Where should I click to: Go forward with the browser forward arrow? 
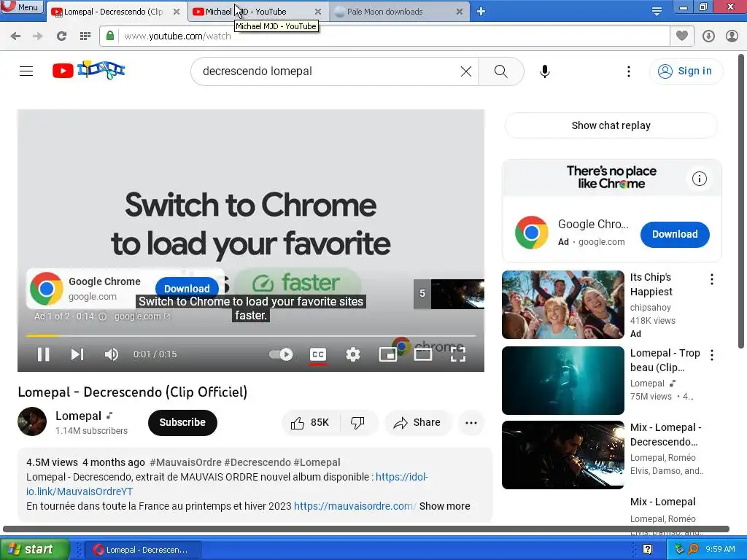coord(38,36)
